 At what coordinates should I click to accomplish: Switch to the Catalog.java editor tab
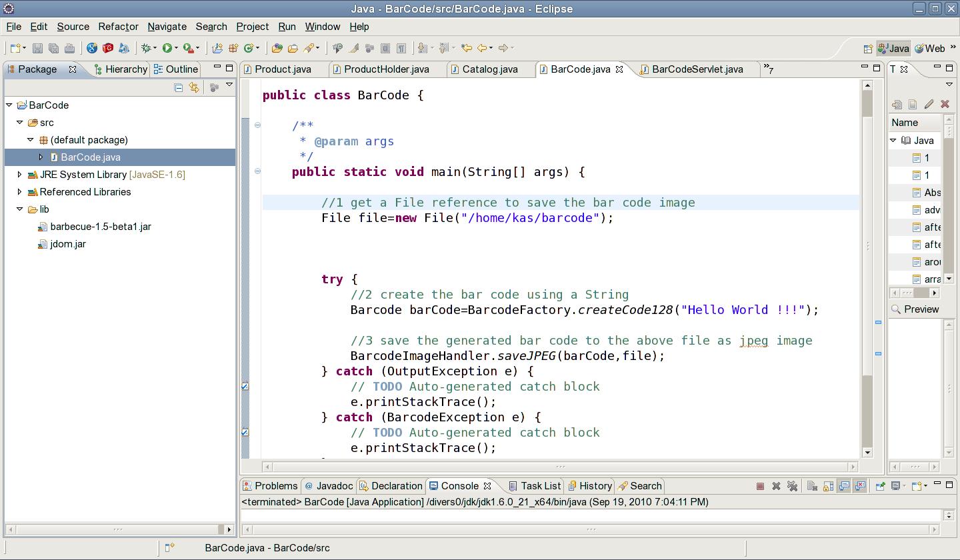click(491, 69)
